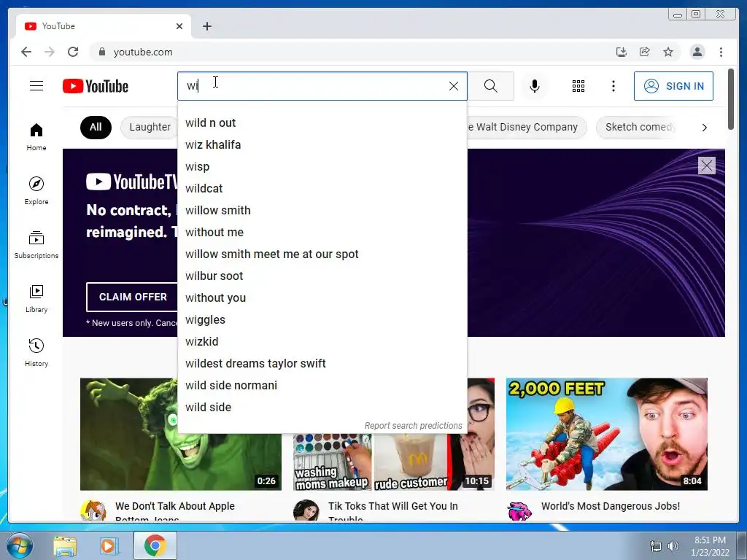747x560 pixels.
Task: Open the YouTube hamburger guide menu
Action: [x=36, y=86]
